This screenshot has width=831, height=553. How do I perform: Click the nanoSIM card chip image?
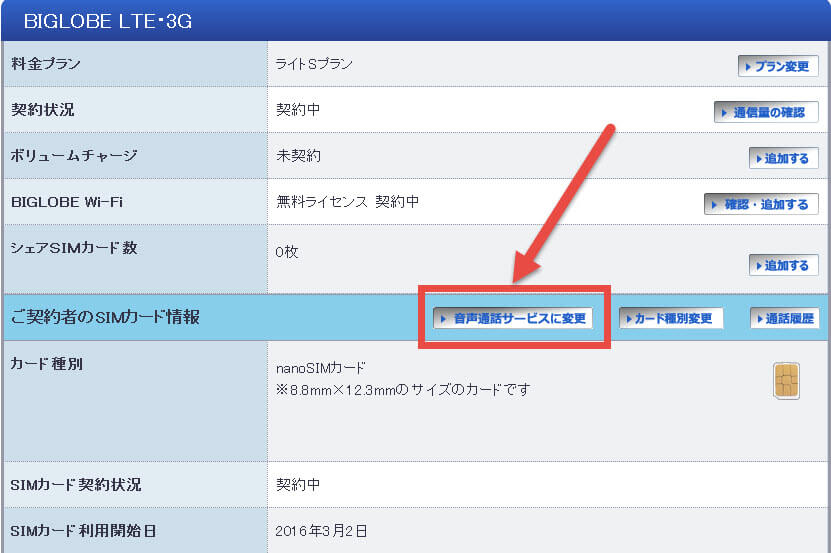point(786,381)
